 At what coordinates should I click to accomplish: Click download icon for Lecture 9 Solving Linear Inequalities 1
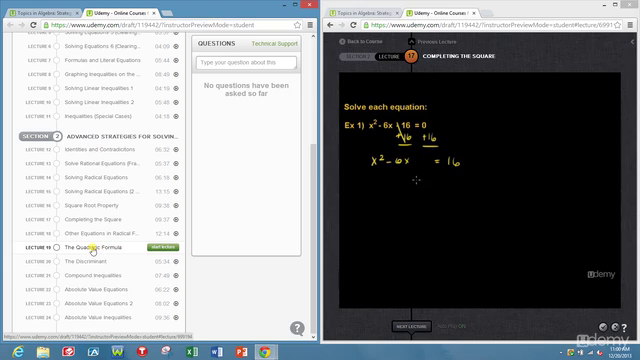[176, 89]
